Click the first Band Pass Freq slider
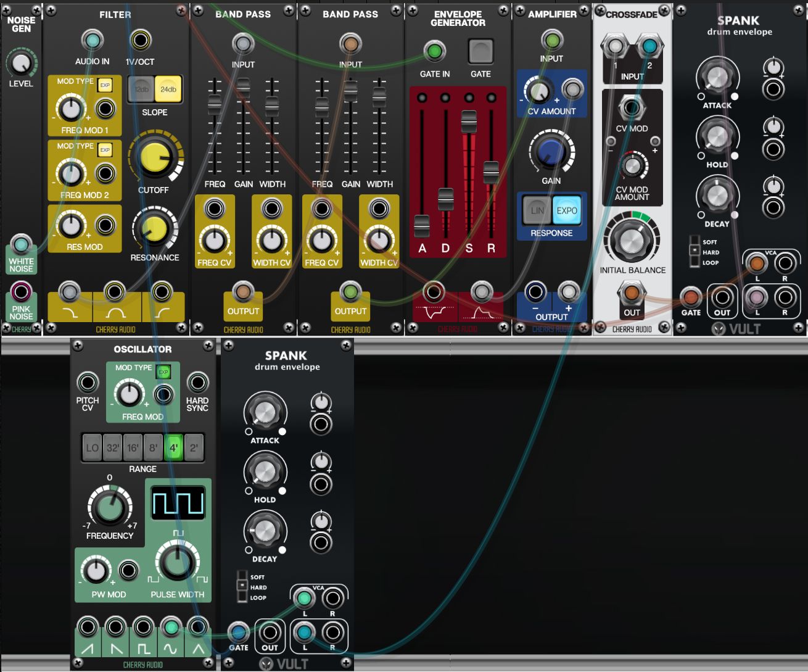 pyautogui.click(x=214, y=104)
